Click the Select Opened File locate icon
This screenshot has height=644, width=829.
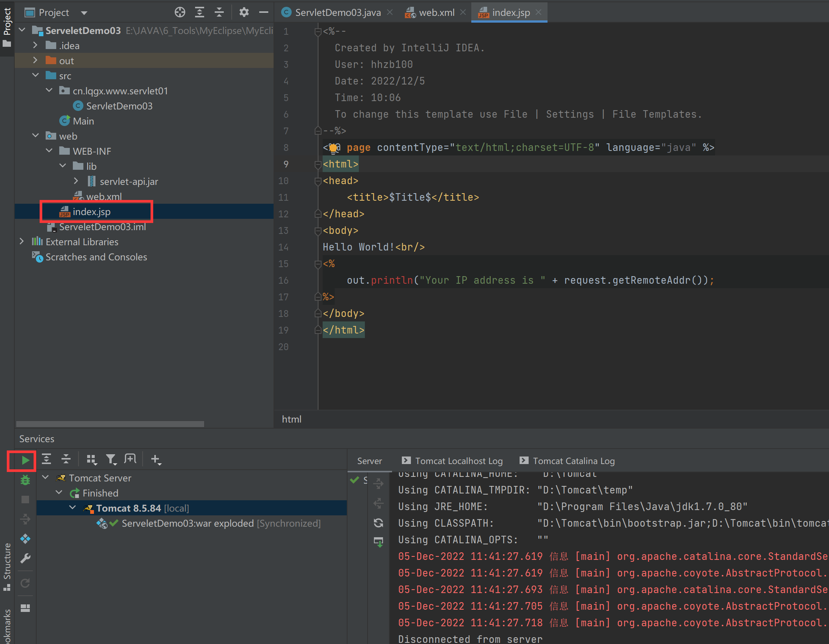(180, 12)
